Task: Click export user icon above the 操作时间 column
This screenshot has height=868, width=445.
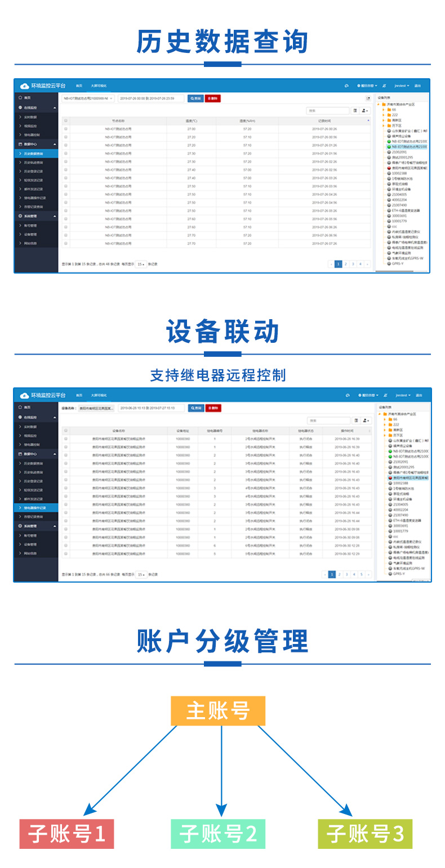Action: point(366,420)
